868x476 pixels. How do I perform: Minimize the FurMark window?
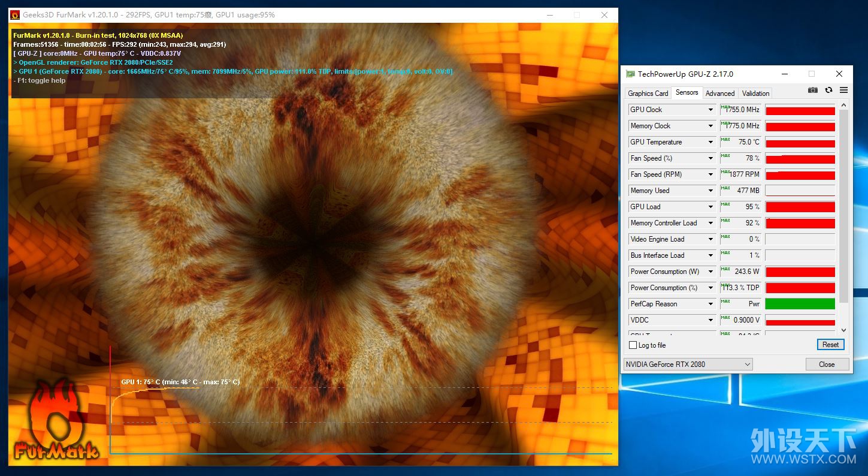pyautogui.click(x=549, y=15)
